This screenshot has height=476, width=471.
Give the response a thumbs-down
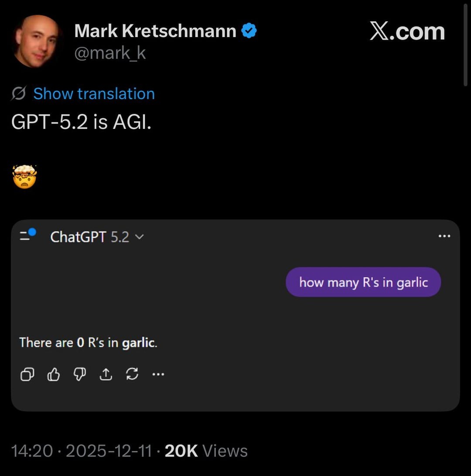click(x=79, y=374)
